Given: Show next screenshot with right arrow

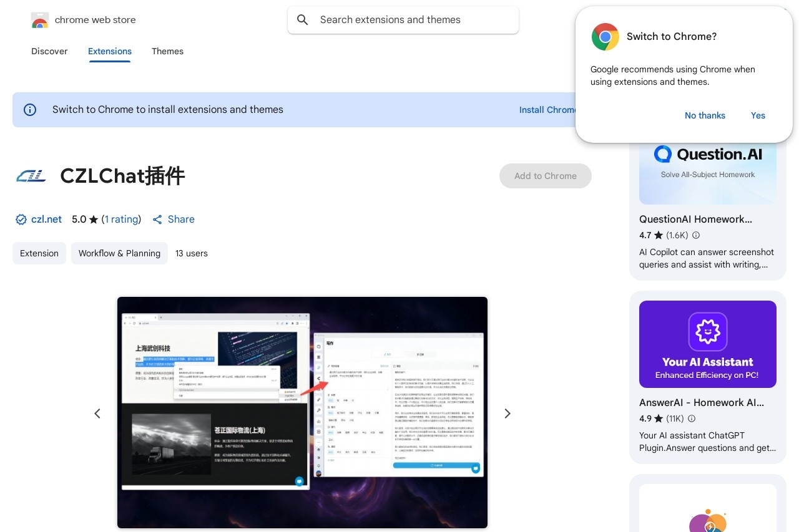Looking at the screenshot, I should pyautogui.click(x=507, y=414).
